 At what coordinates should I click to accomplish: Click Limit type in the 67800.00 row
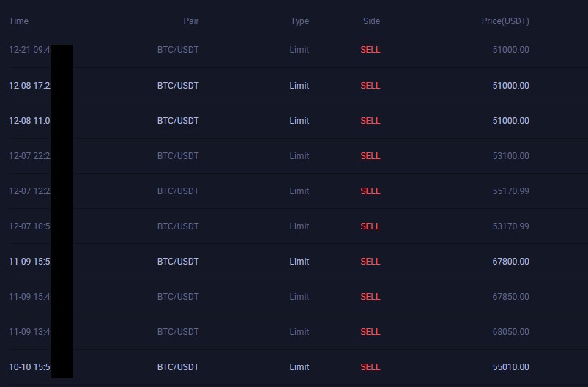pyautogui.click(x=299, y=262)
